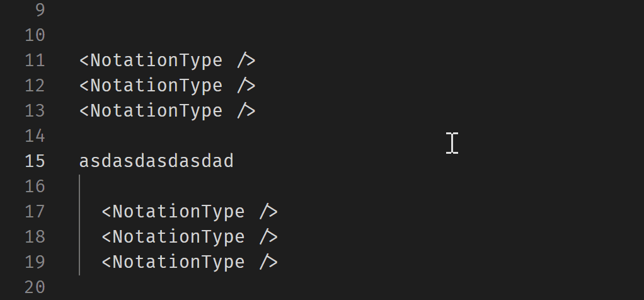Place cursor in the asdasdasdasdad text
This screenshot has width=644, height=300.
[x=156, y=161]
